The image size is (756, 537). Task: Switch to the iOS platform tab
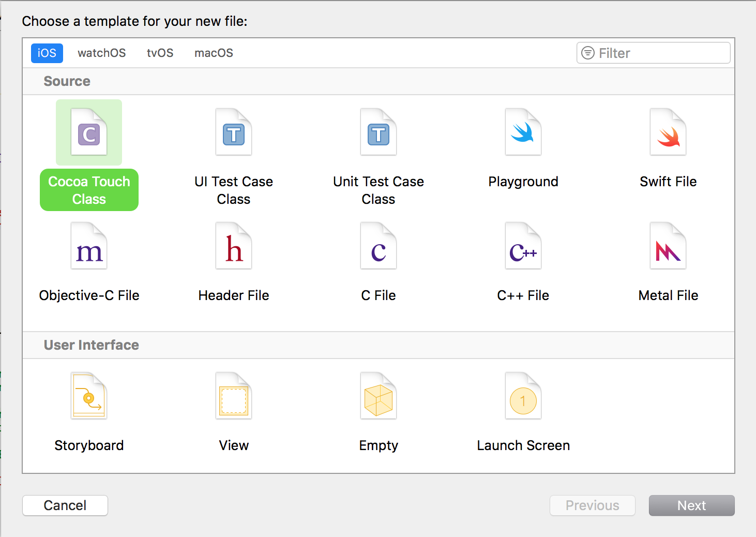click(x=47, y=53)
